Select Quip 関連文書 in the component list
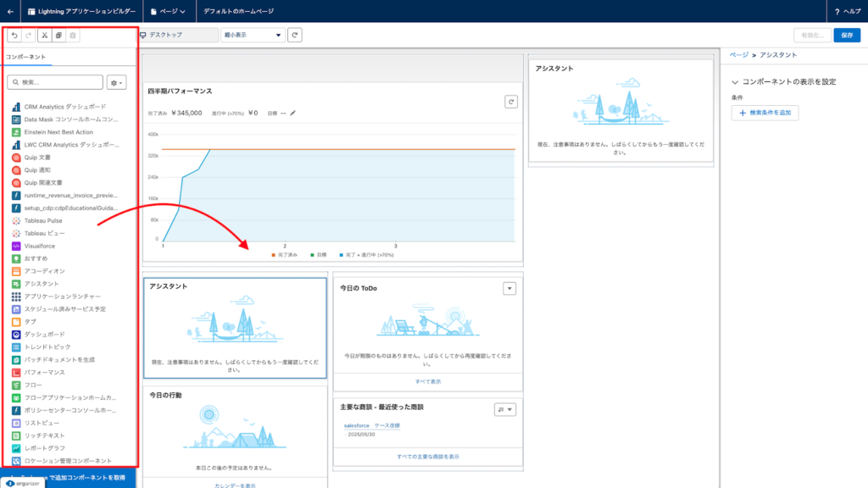Image resolution: width=868 pixels, height=488 pixels. click(43, 183)
